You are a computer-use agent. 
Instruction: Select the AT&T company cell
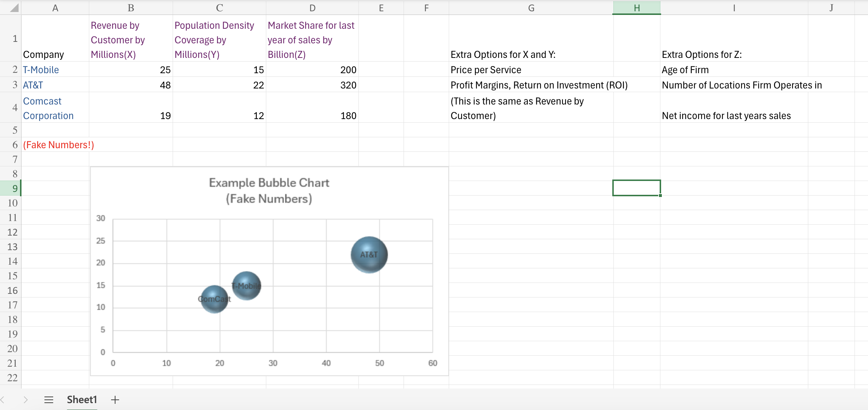[x=55, y=84]
